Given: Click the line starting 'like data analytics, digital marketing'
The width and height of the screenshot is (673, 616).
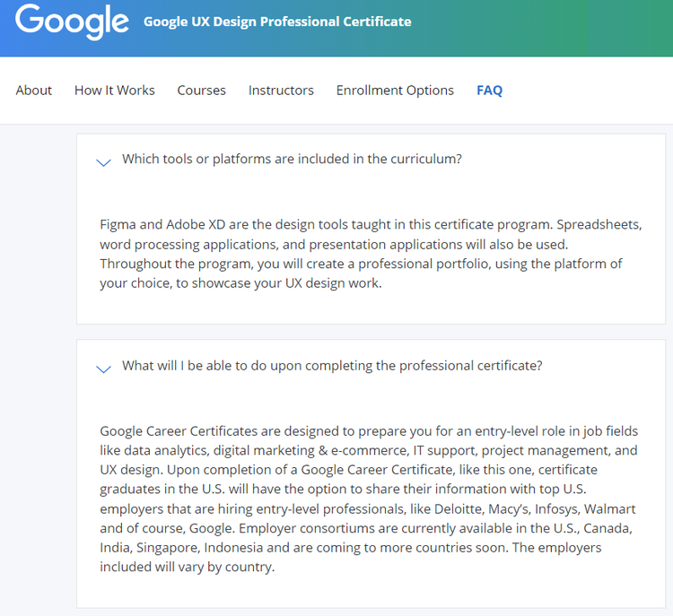Looking at the screenshot, I should click(369, 450).
